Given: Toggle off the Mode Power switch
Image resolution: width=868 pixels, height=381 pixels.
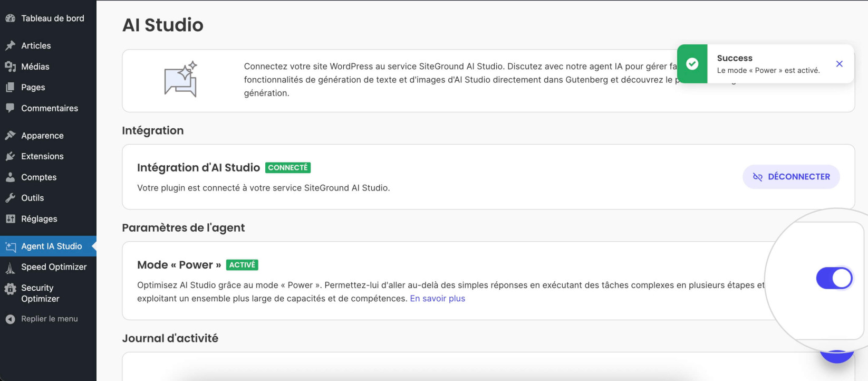Looking at the screenshot, I should (x=834, y=278).
